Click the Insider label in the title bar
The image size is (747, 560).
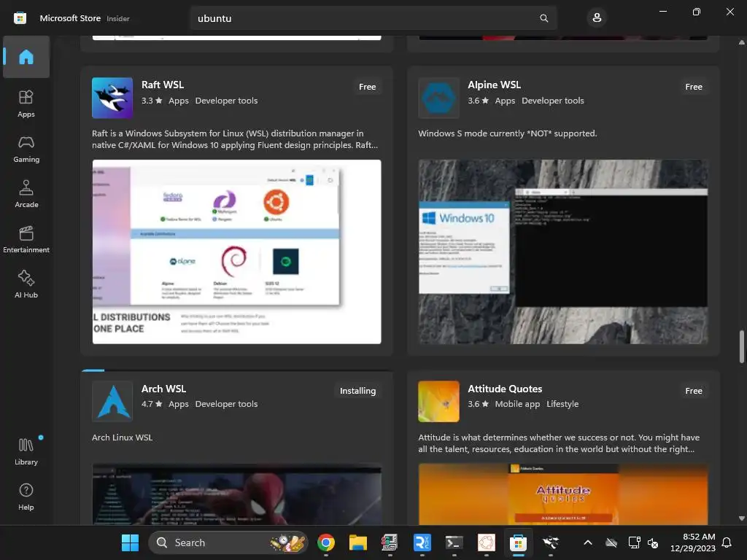[x=117, y=18]
